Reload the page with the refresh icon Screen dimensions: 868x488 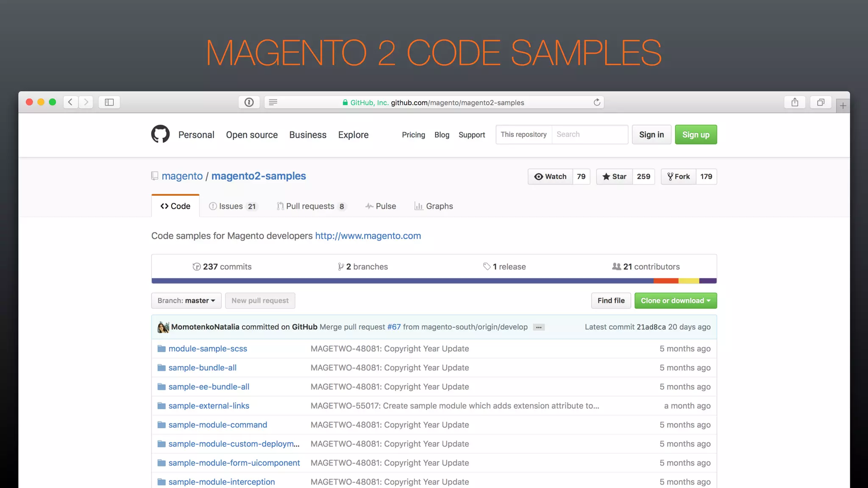[597, 102]
